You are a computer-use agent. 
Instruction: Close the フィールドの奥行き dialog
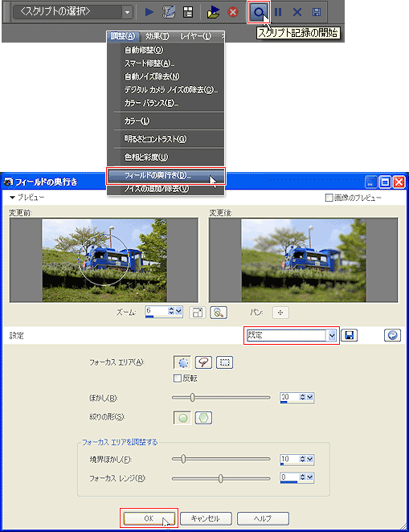399,182
